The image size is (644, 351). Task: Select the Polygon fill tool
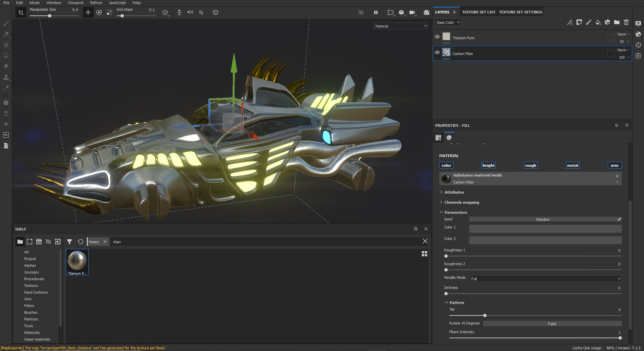tap(6, 56)
